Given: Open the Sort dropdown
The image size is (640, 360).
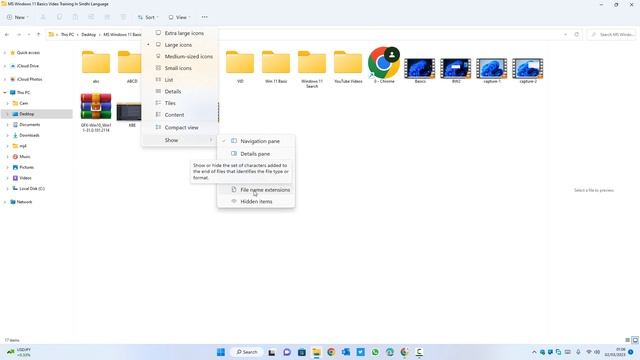Looking at the screenshot, I should (x=148, y=17).
